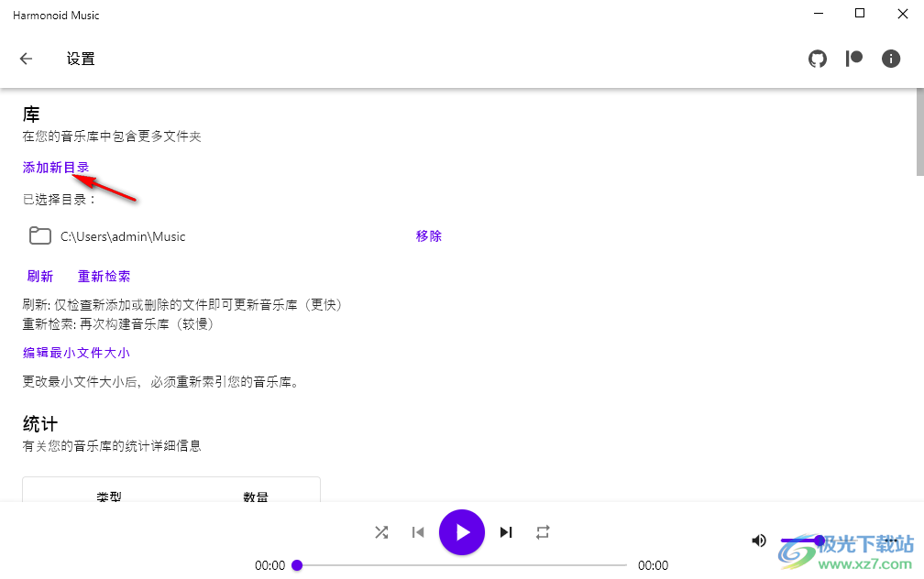Click the 统计 section heading
This screenshot has height=579, width=924.
pyautogui.click(x=40, y=424)
